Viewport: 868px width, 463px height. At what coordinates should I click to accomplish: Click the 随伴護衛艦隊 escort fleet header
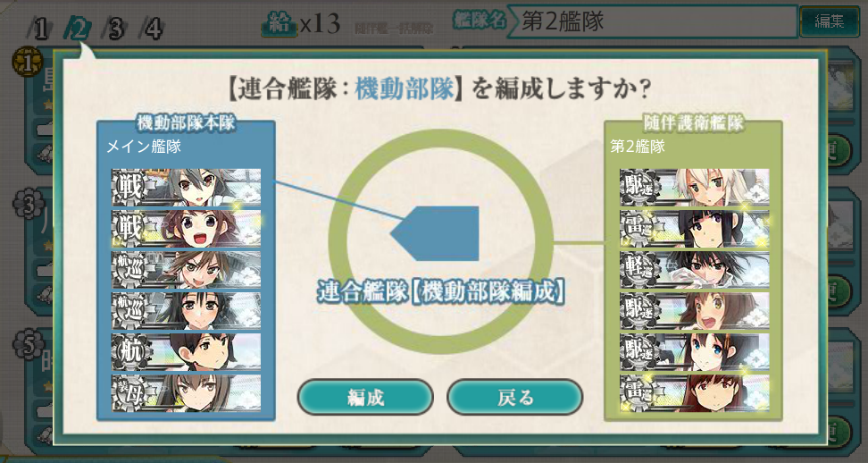point(693,123)
